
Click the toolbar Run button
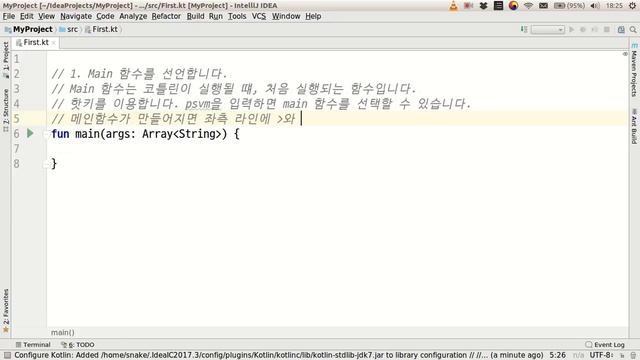[572, 29]
